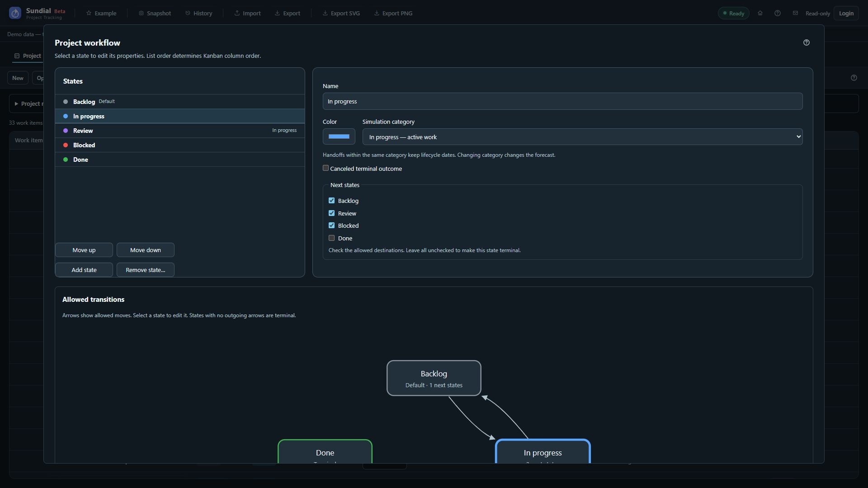The image size is (868, 488).
Task: Click the Export PNG download icon
Action: pos(377,13)
